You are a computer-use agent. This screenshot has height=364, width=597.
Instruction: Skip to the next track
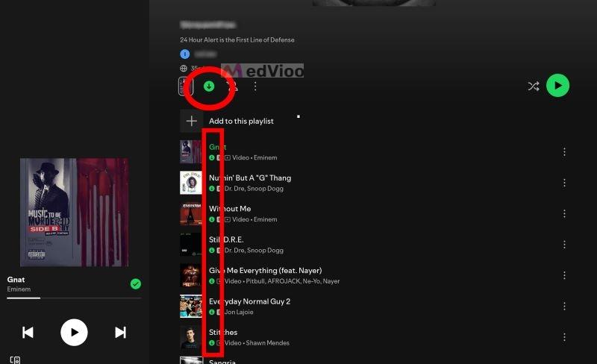tap(121, 333)
